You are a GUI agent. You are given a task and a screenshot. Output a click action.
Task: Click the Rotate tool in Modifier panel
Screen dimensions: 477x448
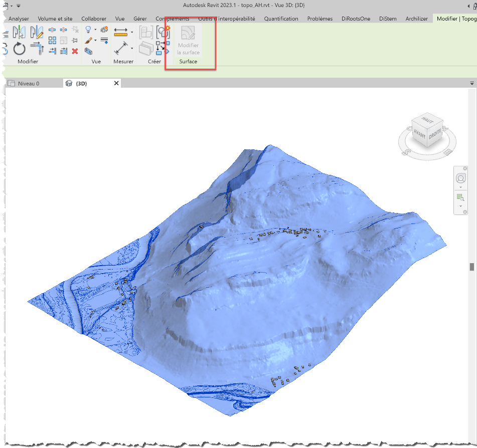19,49
